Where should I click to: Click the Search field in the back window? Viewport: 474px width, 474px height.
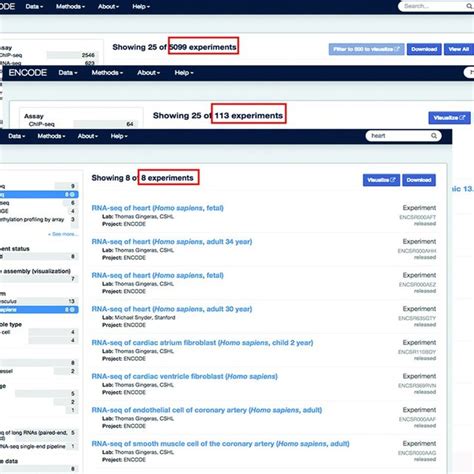(x=436, y=6)
